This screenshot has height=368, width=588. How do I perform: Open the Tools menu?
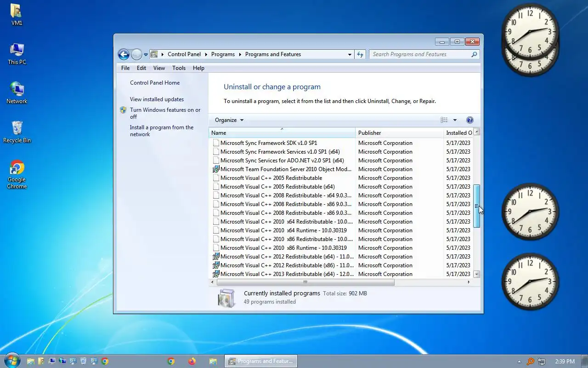click(179, 68)
